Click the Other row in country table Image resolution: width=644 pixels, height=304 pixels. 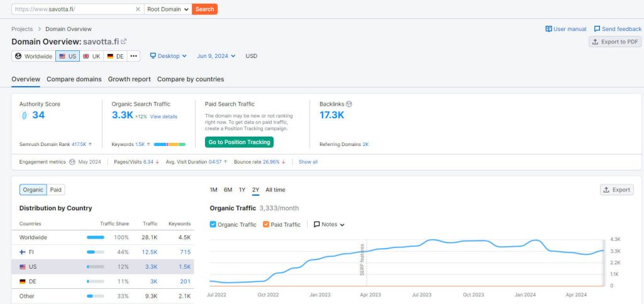[103, 296]
